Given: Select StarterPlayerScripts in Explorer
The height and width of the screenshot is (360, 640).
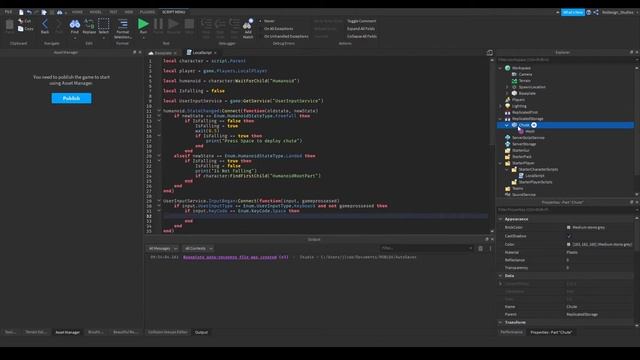Looking at the screenshot, I should [x=535, y=182].
